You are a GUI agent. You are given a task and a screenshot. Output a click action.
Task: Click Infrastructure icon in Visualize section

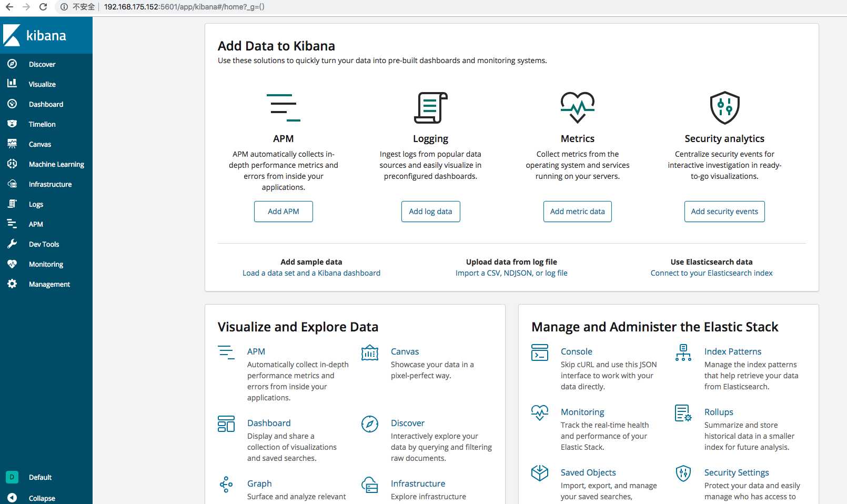(370, 485)
